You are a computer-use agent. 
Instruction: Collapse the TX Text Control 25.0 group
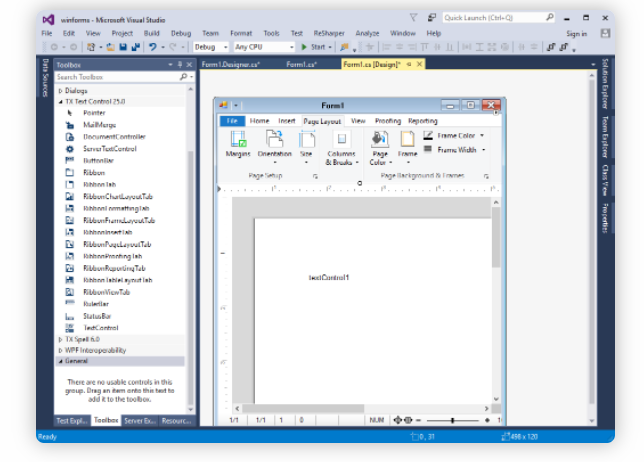point(60,101)
